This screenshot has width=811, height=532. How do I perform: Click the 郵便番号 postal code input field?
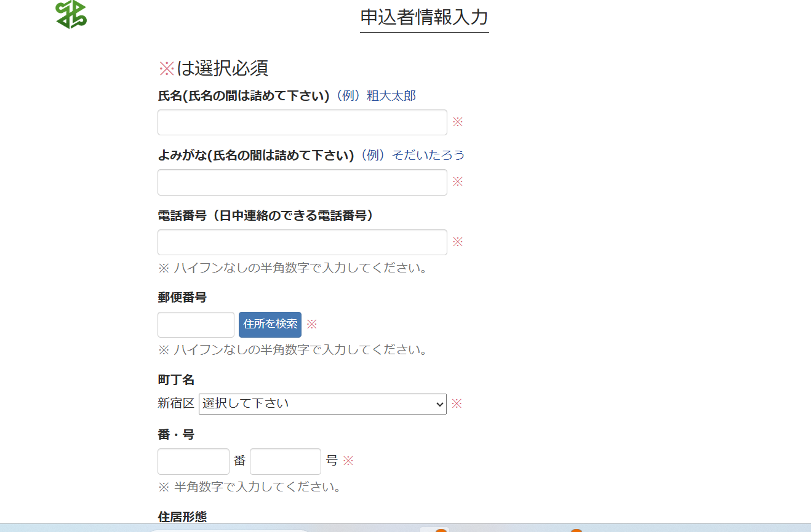coord(196,325)
